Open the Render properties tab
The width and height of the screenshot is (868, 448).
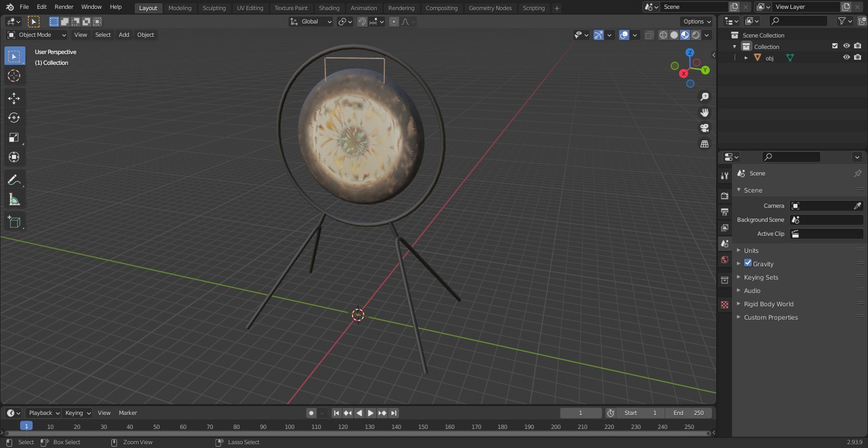click(x=724, y=196)
